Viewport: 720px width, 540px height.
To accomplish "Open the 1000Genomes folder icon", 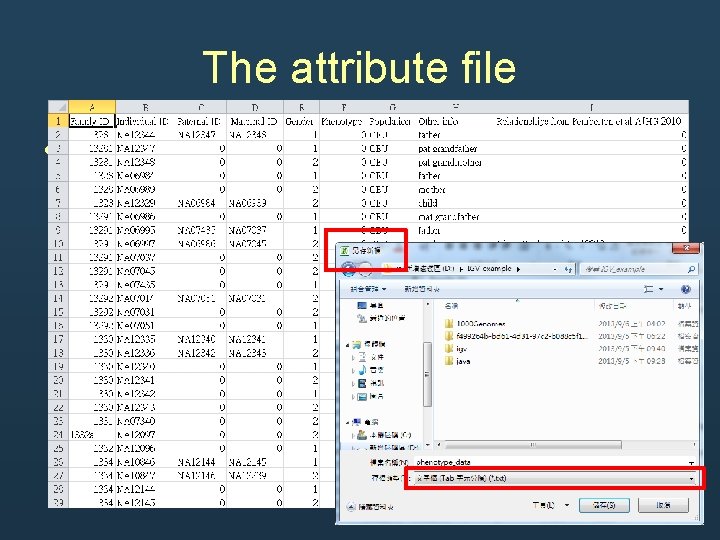I will (x=449, y=323).
